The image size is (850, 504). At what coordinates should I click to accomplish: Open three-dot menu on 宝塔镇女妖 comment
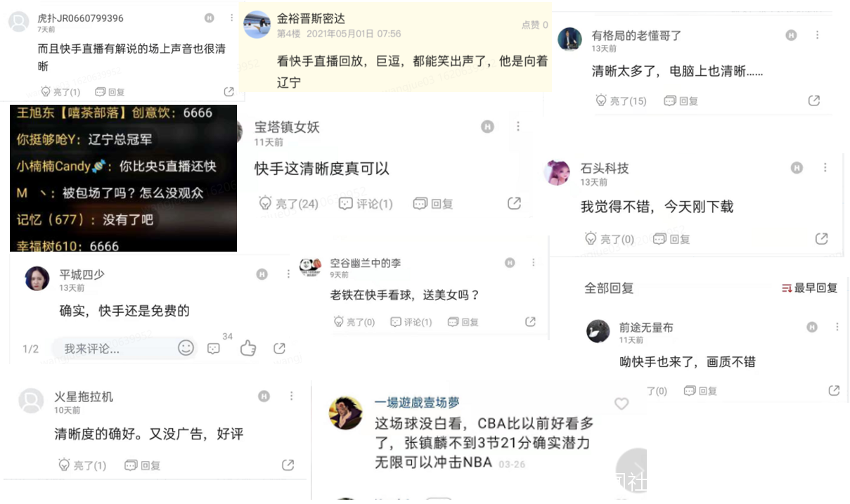pos(518,127)
